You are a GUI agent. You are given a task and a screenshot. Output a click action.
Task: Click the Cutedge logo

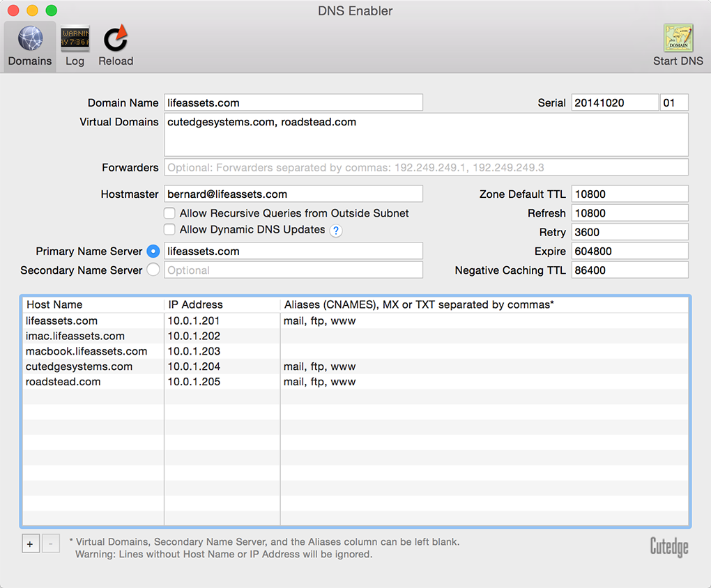[668, 547]
